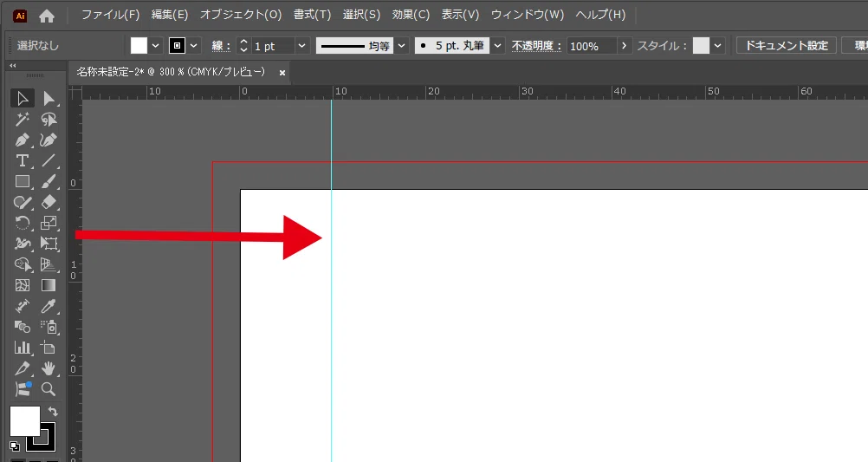Open the ファイル(F) menu
The image size is (868, 462).
111,15
